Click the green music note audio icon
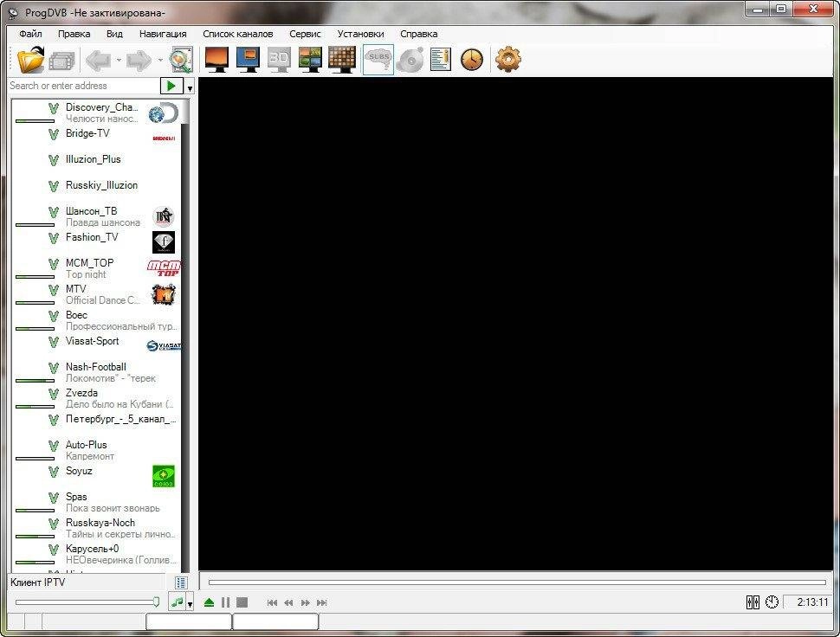 click(177, 602)
